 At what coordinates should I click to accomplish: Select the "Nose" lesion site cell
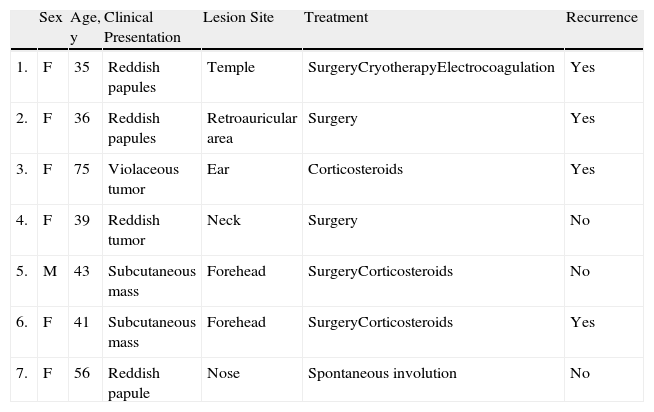point(223,373)
